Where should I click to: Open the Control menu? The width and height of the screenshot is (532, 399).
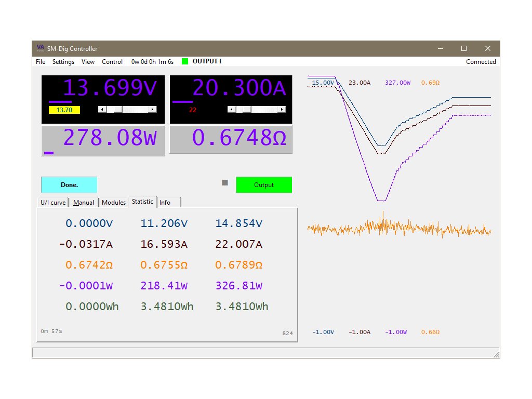click(x=112, y=62)
